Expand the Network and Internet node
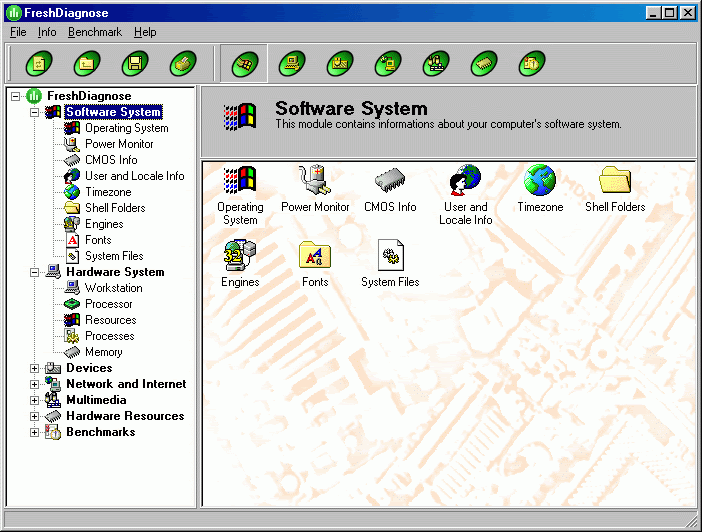Viewport: 702px width, 532px height. (35, 384)
